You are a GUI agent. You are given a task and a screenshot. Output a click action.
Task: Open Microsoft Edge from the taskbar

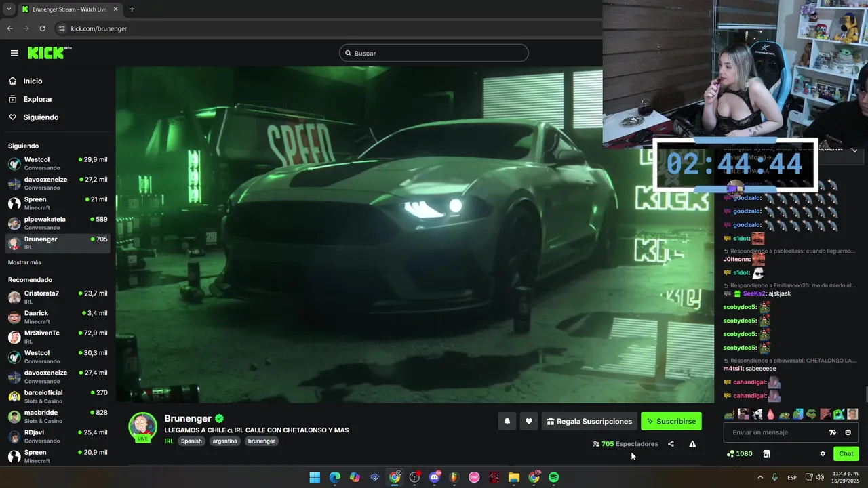tap(335, 477)
